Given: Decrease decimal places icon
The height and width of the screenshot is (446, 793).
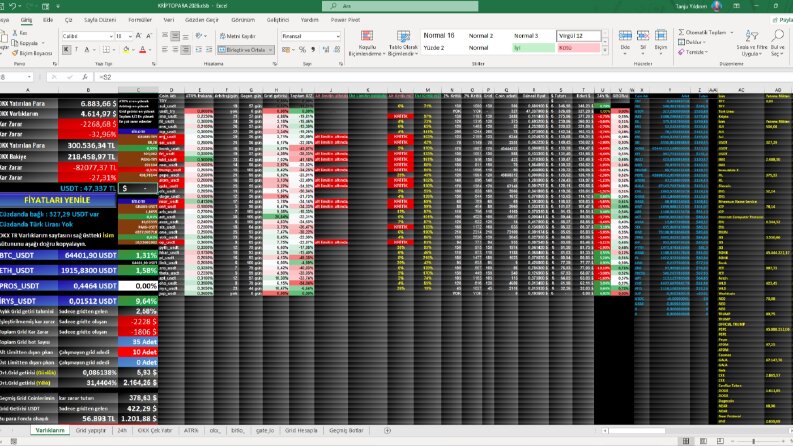Looking at the screenshot, I should point(336,50).
